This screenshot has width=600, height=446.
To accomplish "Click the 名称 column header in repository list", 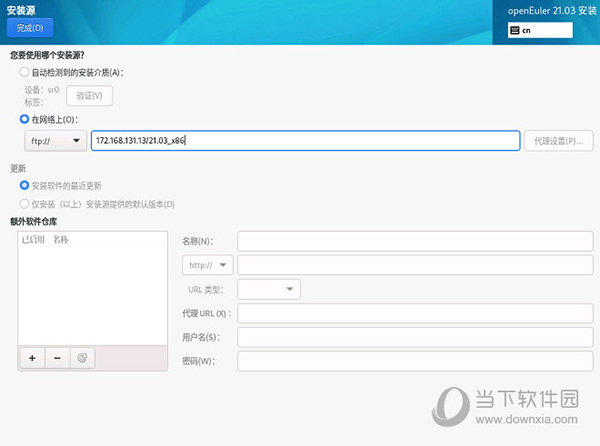I will (61, 240).
